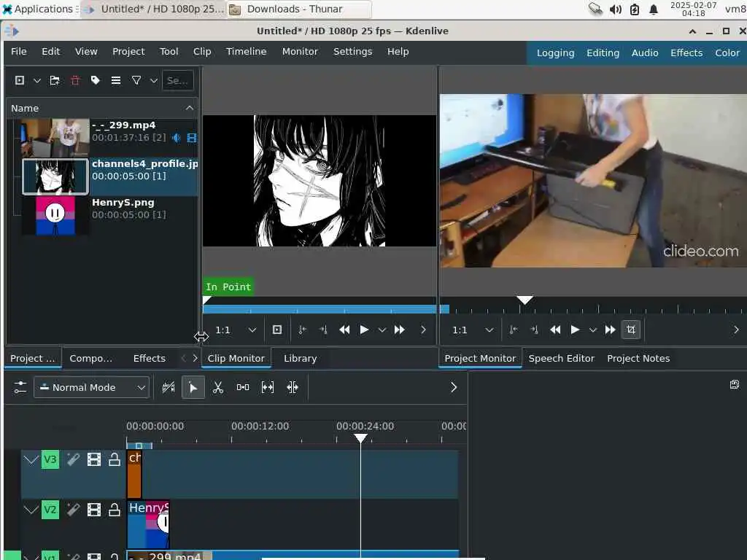Switch to Speech Editor tab
The width and height of the screenshot is (747, 560).
(x=561, y=359)
